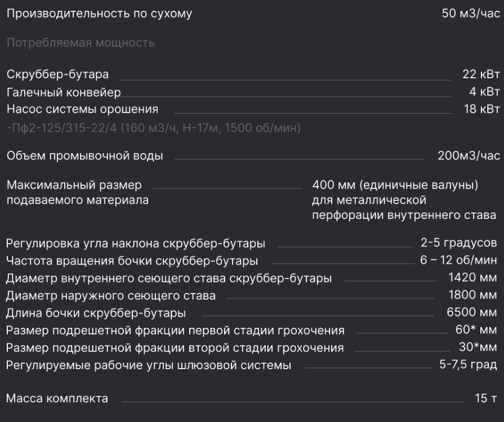Click the 'Производительность по сухому' label

click(x=99, y=14)
